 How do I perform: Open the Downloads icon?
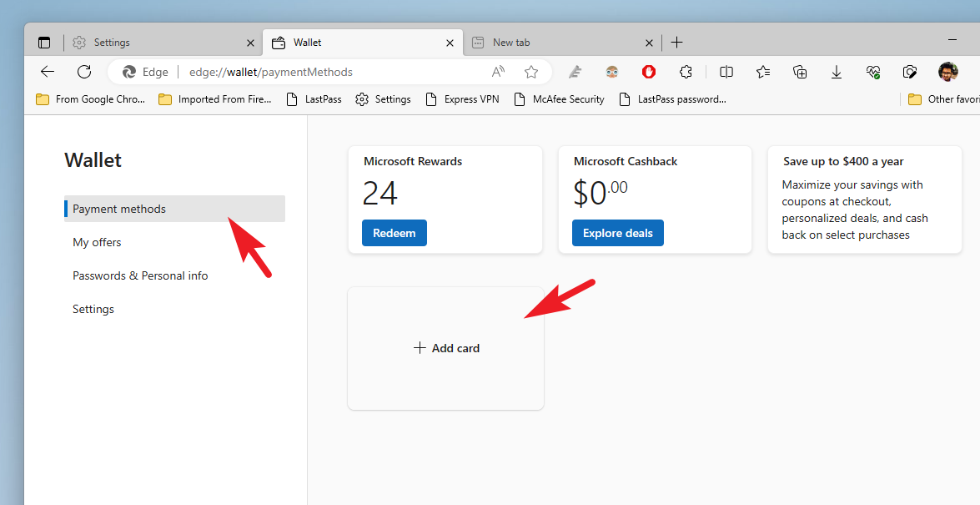coord(837,72)
